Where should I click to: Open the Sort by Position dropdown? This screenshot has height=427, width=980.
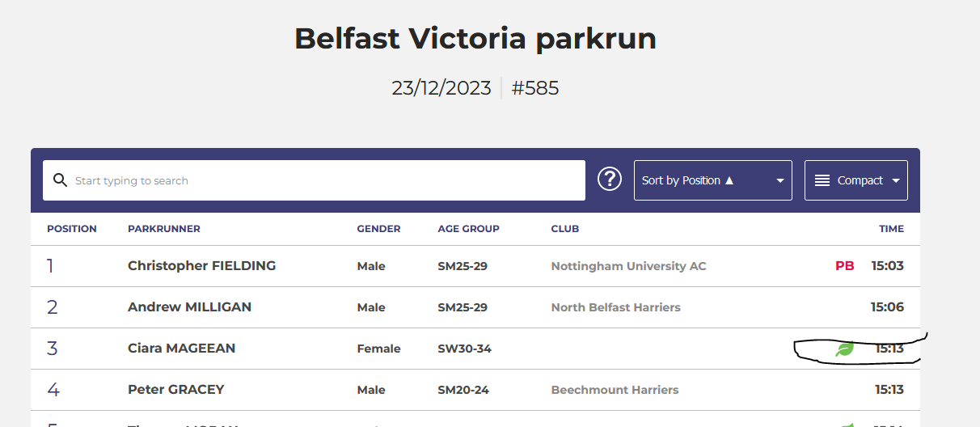tap(712, 180)
